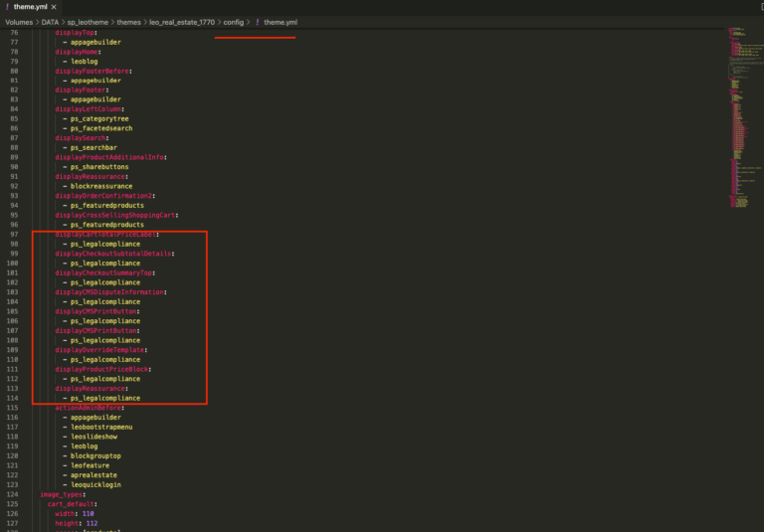Viewport: 764px width, 532px height.
Task: Click the displayCheckoutSummaryTop key
Action: (103, 272)
